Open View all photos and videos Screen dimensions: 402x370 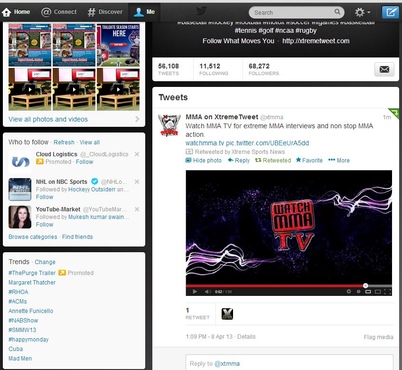coord(48,119)
